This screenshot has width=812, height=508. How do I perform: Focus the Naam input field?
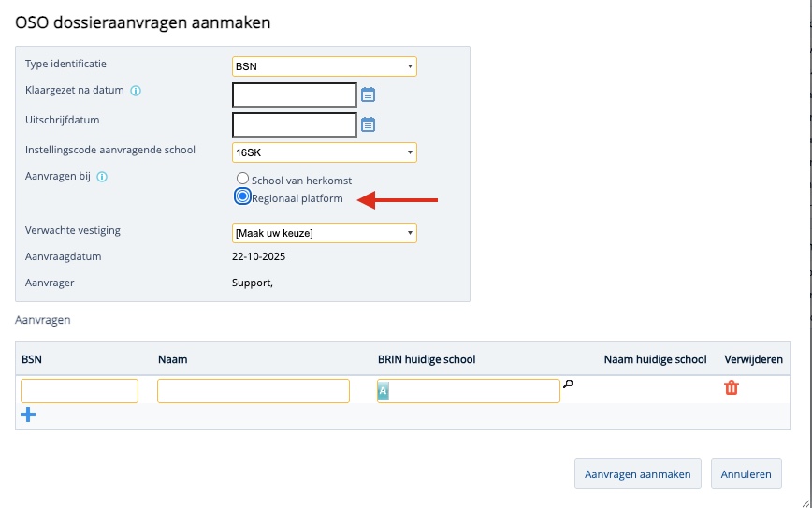[253, 391]
